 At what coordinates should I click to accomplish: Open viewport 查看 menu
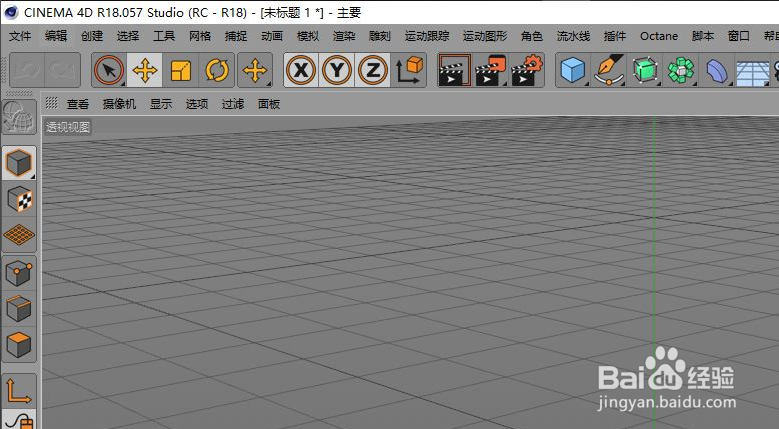78,104
